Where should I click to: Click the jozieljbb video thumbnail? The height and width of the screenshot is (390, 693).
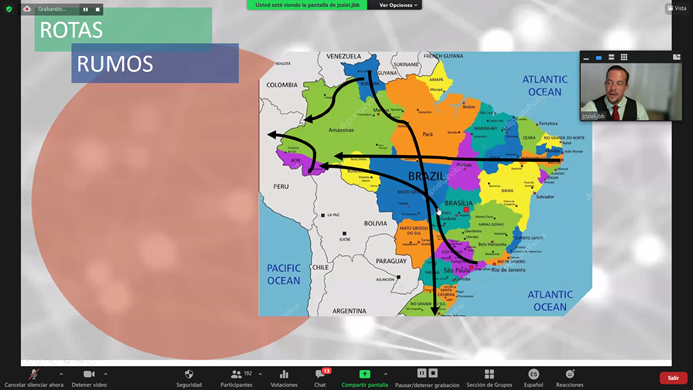(x=631, y=92)
